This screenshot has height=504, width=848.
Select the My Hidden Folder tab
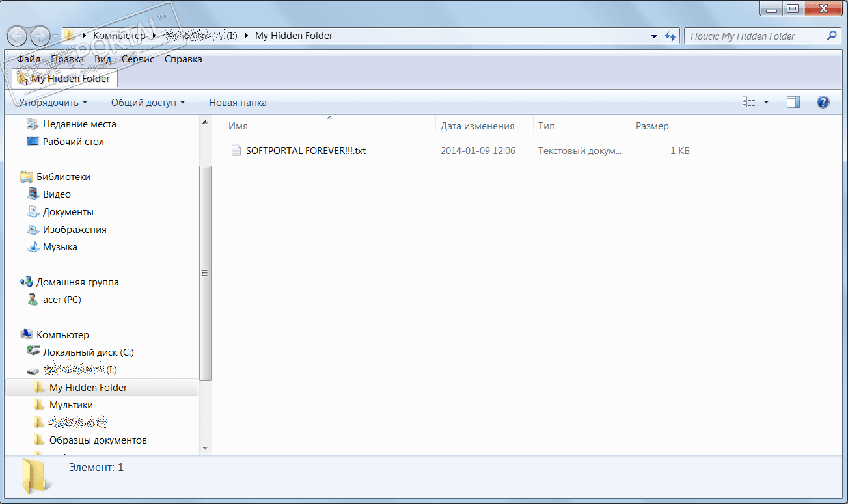[x=65, y=79]
